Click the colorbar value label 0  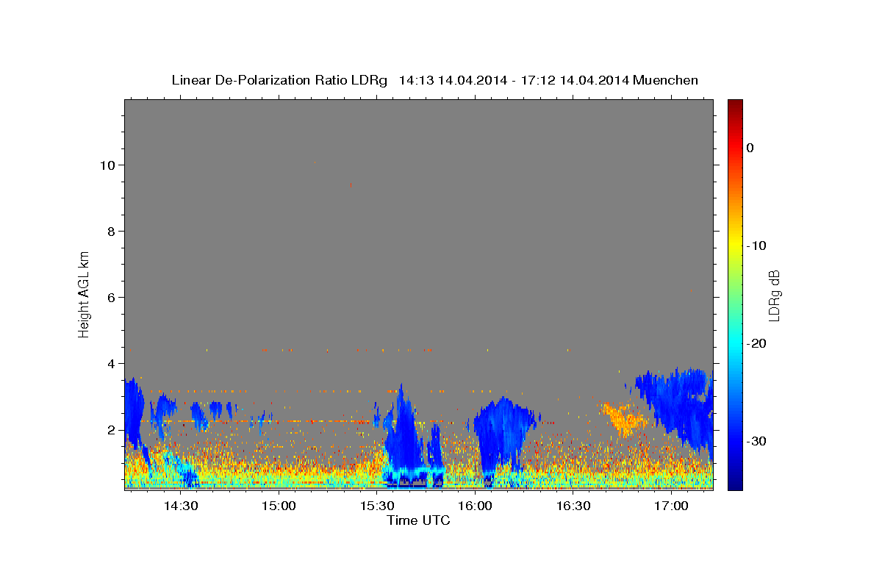(750, 148)
